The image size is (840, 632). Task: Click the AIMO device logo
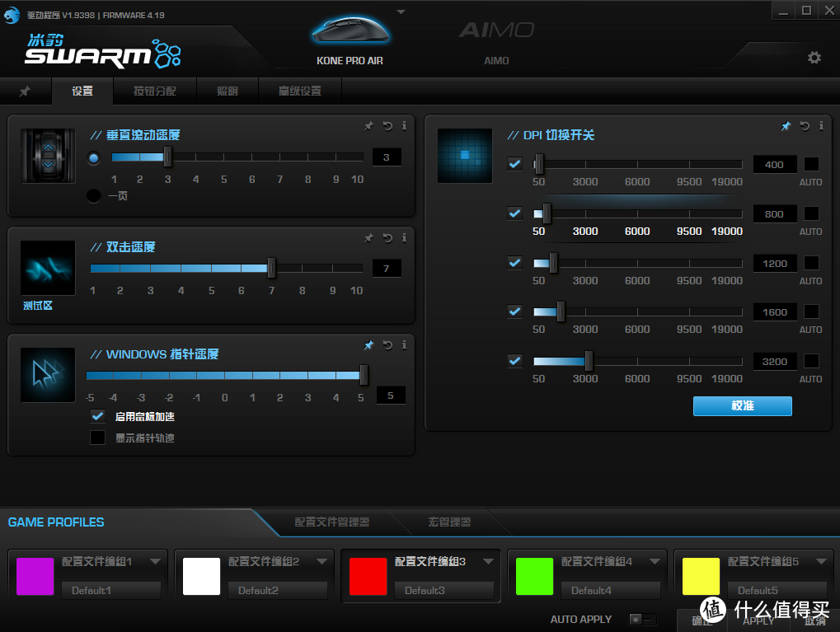coord(496,30)
